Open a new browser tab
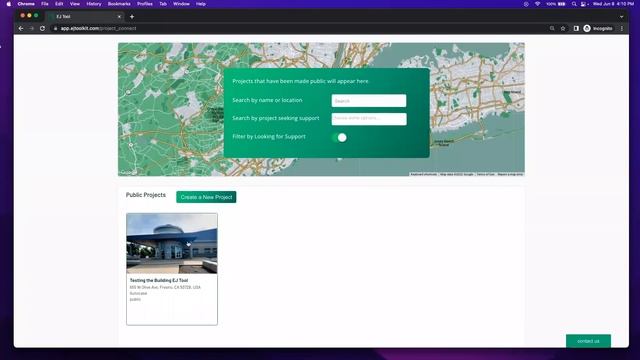This screenshot has height=360, width=640. 132,17
